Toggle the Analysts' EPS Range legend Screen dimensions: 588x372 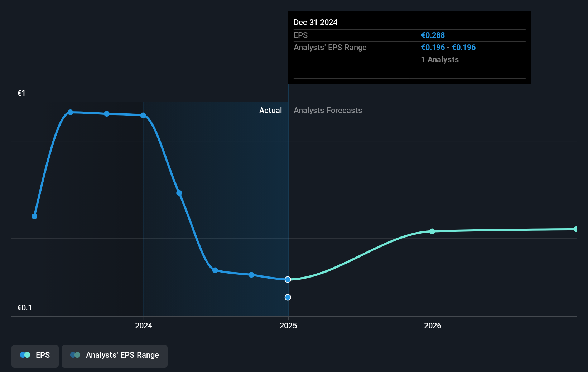point(115,356)
